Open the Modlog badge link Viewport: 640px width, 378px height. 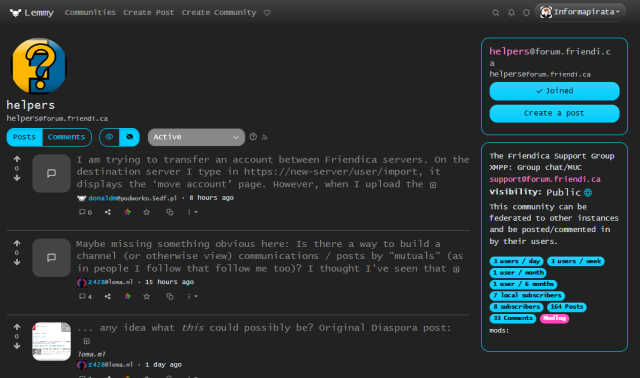click(554, 318)
